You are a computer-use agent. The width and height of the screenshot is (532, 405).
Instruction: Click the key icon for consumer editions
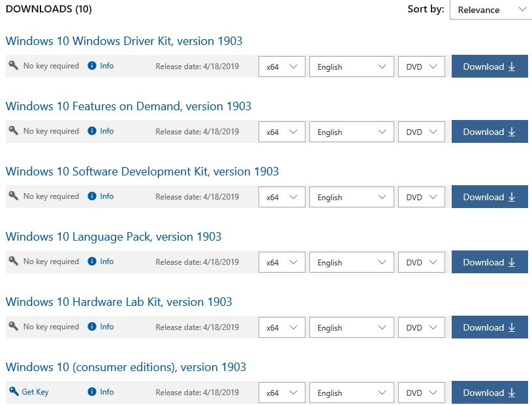[14, 391]
